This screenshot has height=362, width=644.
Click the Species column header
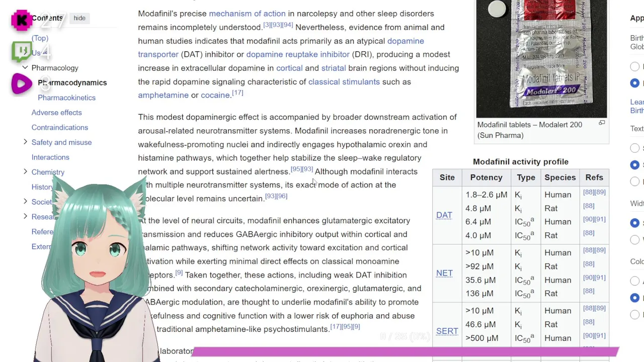coord(560,177)
